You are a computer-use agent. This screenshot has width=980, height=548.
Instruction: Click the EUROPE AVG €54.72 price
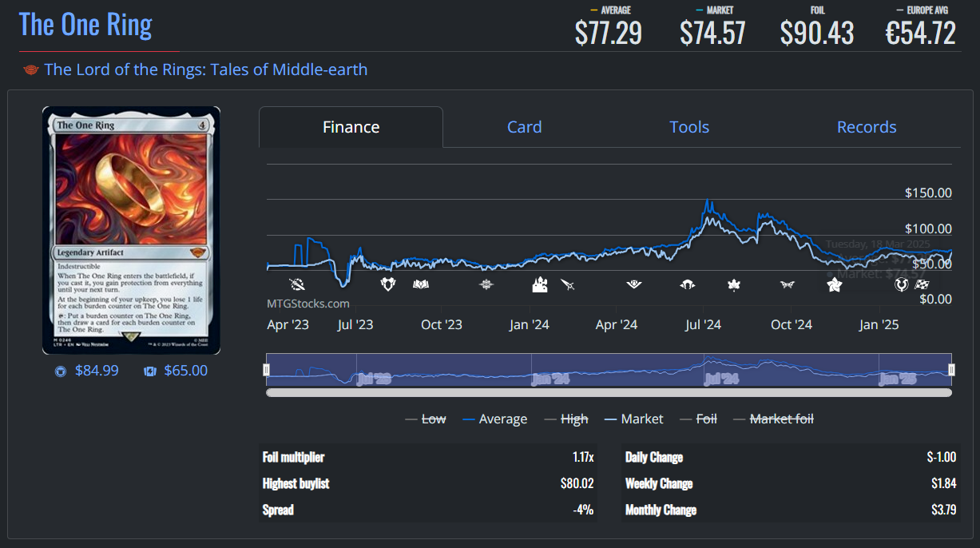tap(921, 32)
